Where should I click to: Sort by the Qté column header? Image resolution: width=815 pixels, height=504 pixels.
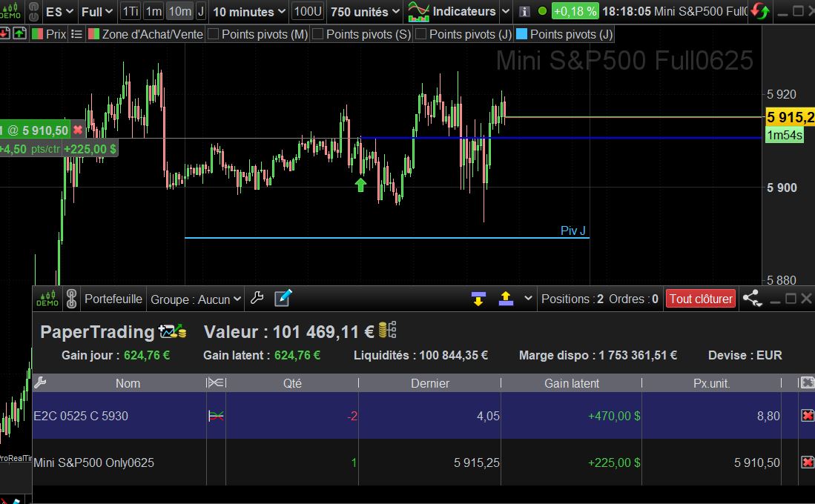(292, 383)
